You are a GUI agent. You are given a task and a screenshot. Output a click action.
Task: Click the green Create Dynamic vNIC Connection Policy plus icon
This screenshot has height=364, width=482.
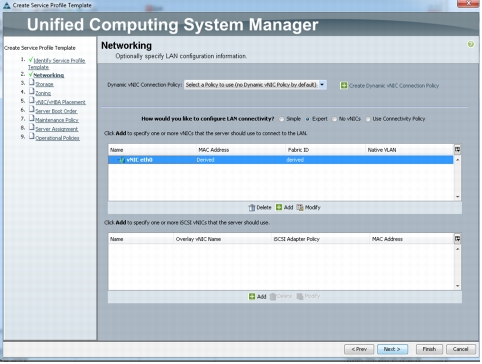tap(343, 86)
